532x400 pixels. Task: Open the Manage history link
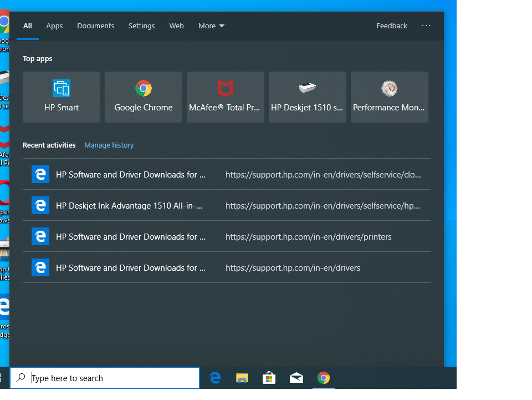pos(109,145)
